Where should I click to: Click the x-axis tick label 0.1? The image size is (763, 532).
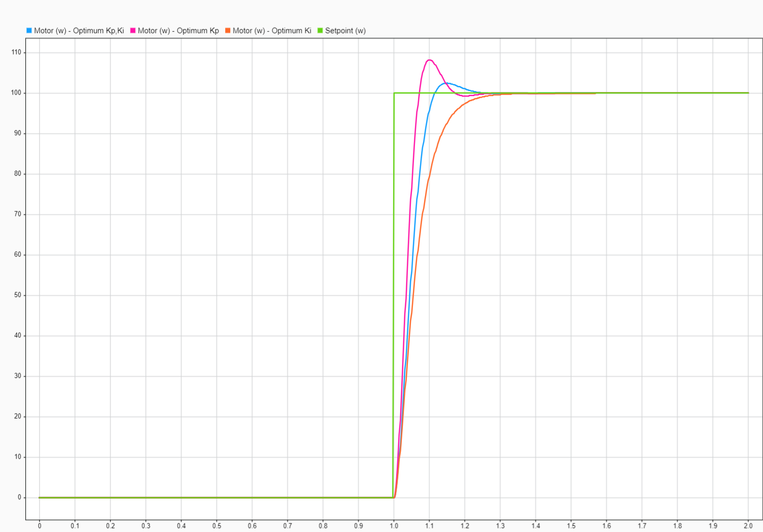(x=75, y=526)
